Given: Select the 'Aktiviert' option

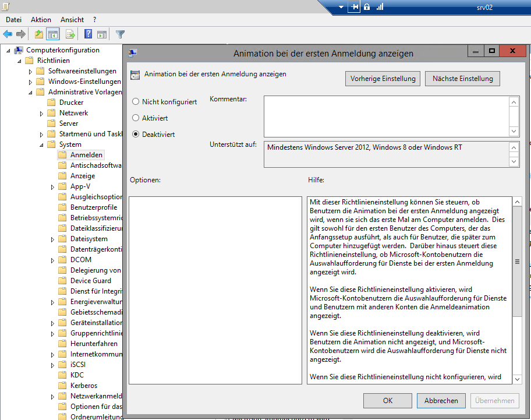Looking at the screenshot, I should point(136,118).
